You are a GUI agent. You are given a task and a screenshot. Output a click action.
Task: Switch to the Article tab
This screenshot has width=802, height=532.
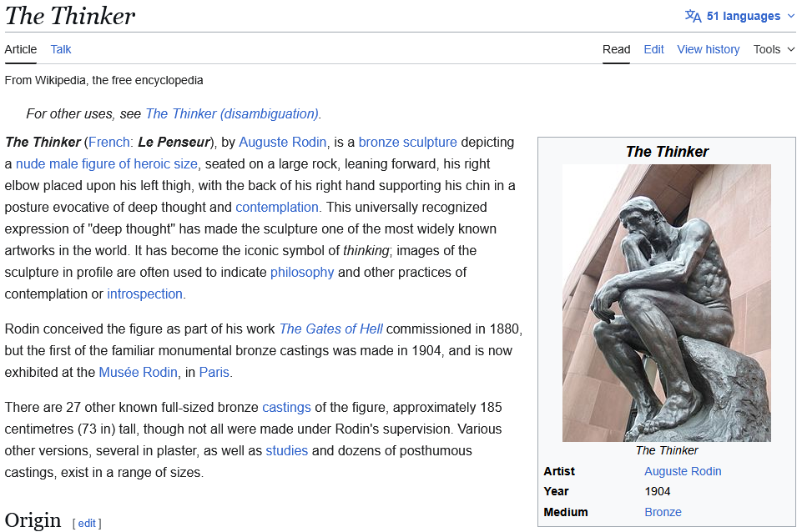click(21, 49)
